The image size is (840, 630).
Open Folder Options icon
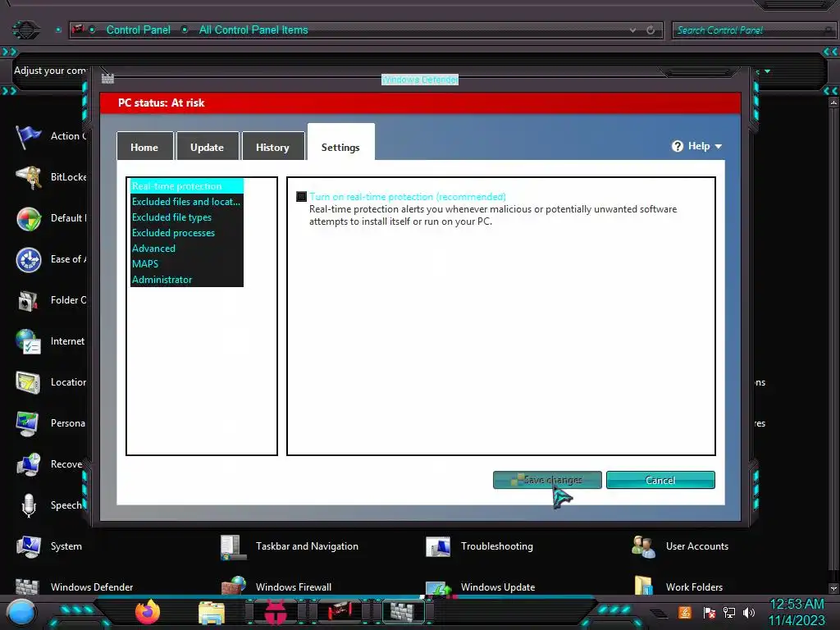coord(28,300)
